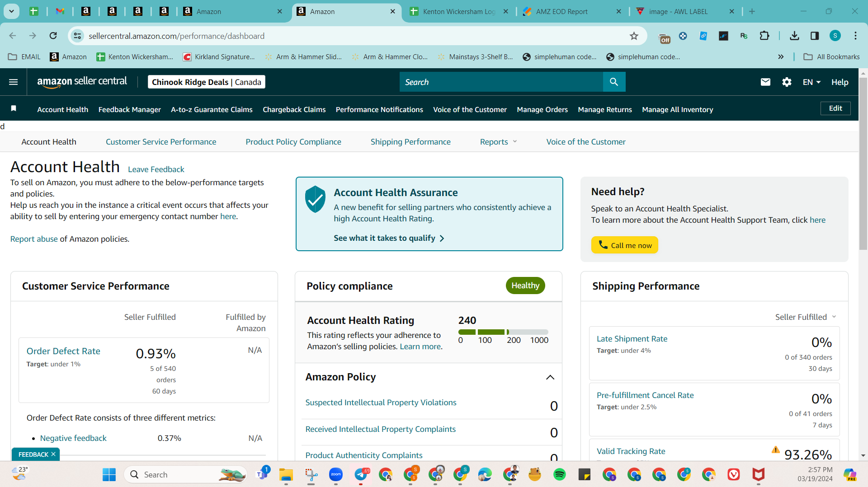The height and width of the screenshot is (487, 868).
Task: Click the Call me now button
Action: [x=624, y=245]
